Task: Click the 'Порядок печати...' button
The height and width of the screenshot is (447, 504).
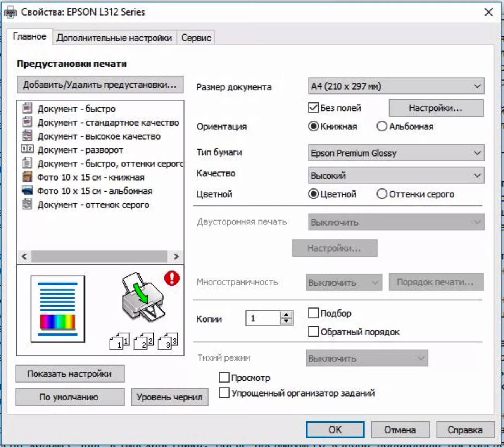Action: tap(436, 282)
